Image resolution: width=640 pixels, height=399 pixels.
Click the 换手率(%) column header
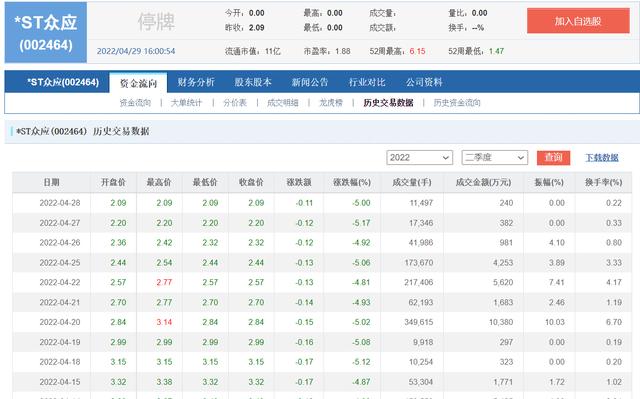[603, 182]
